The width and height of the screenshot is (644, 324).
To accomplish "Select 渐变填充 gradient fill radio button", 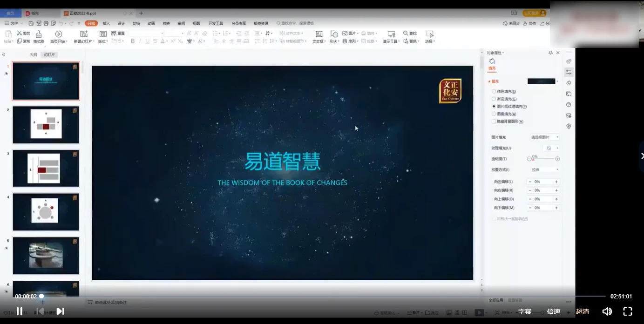I will [494, 99].
